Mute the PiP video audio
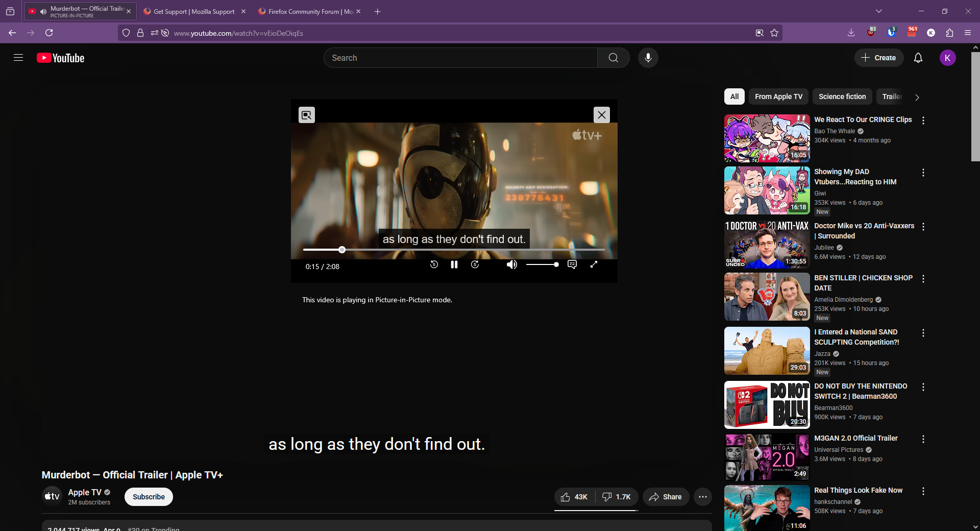Viewport: 980px width, 531px height. (x=511, y=264)
